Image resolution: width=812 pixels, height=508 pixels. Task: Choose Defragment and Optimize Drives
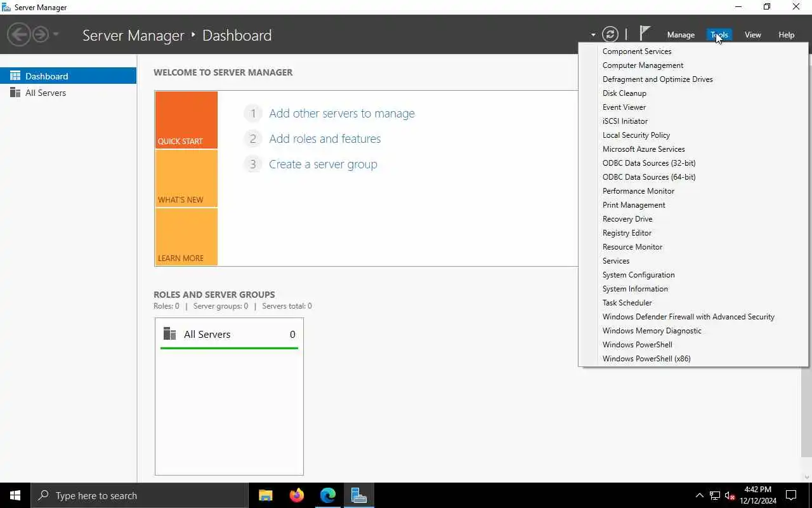coord(693,79)
